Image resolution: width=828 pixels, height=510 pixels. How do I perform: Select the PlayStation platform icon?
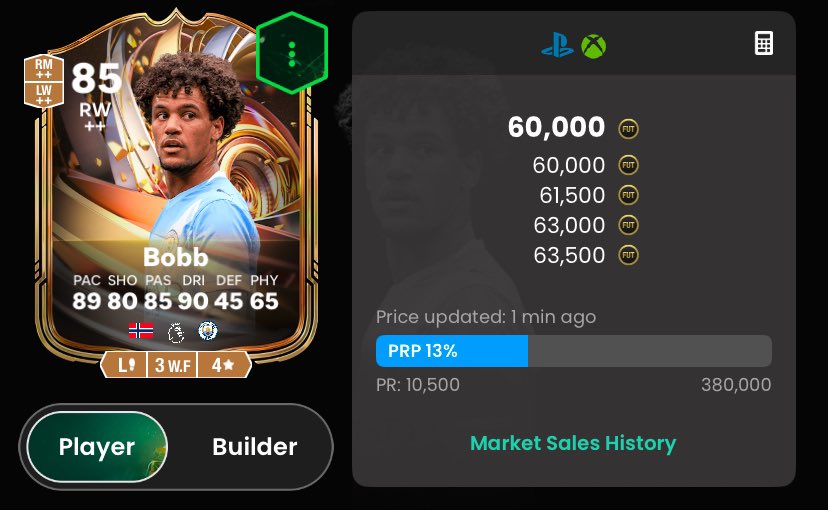click(x=558, y=45)
